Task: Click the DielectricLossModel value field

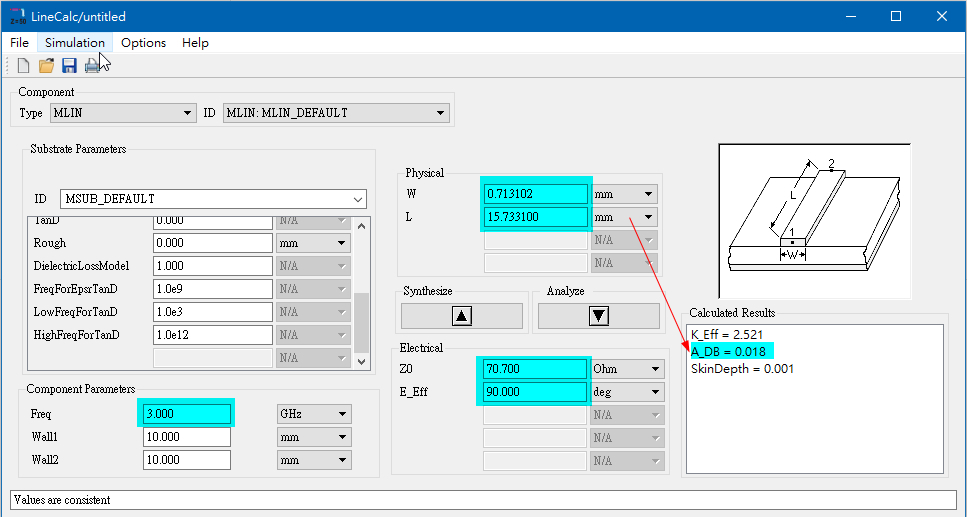Action: [213, 266]
